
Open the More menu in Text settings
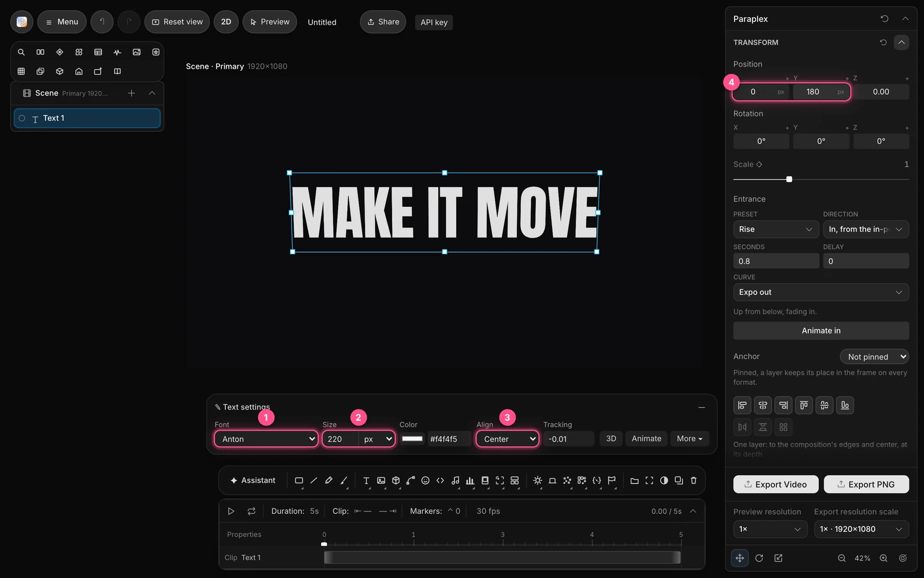[690, 439]
